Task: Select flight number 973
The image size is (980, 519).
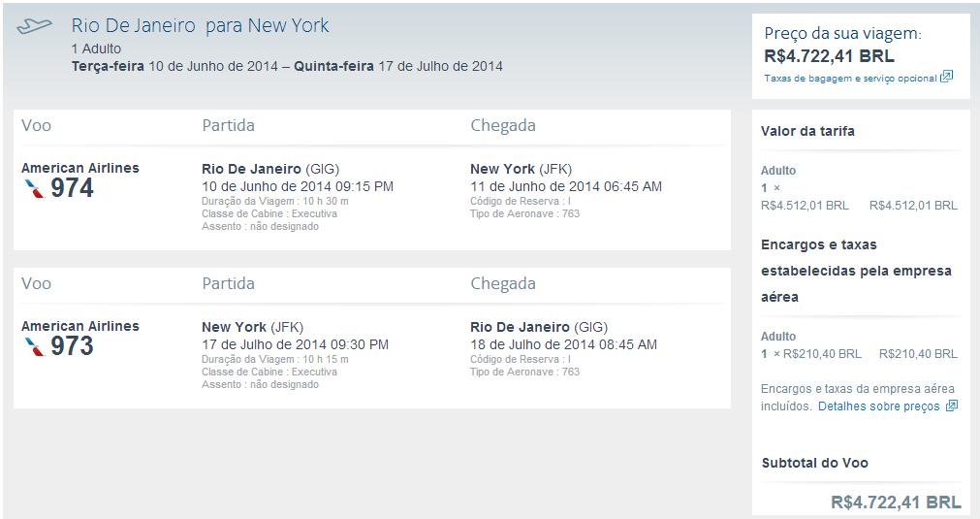Action: point(72,346)
